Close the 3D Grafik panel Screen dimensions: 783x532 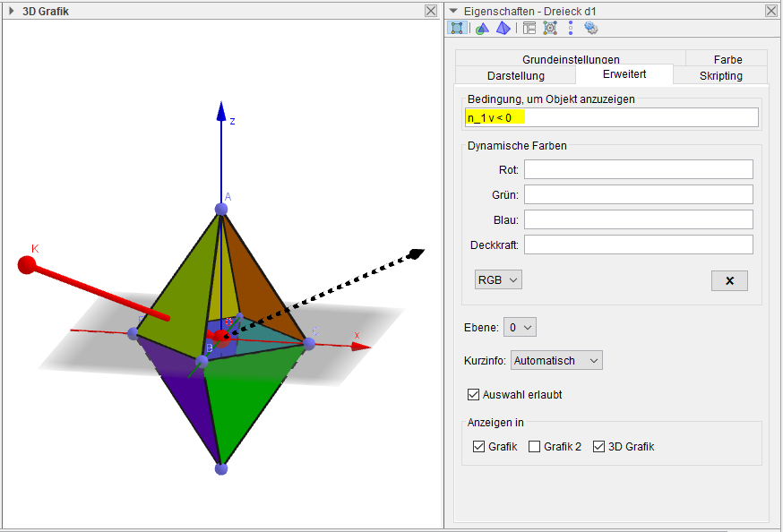pos(431,11)
